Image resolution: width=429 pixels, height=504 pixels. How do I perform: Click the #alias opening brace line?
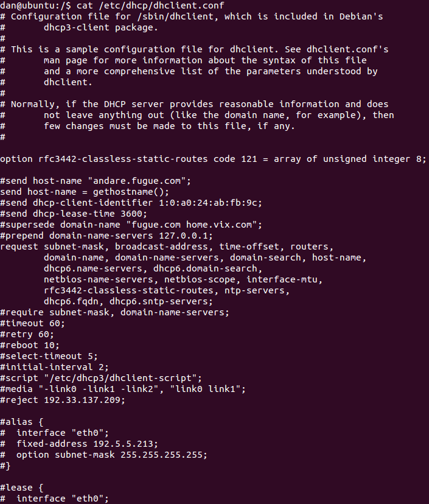coord(21,422)
